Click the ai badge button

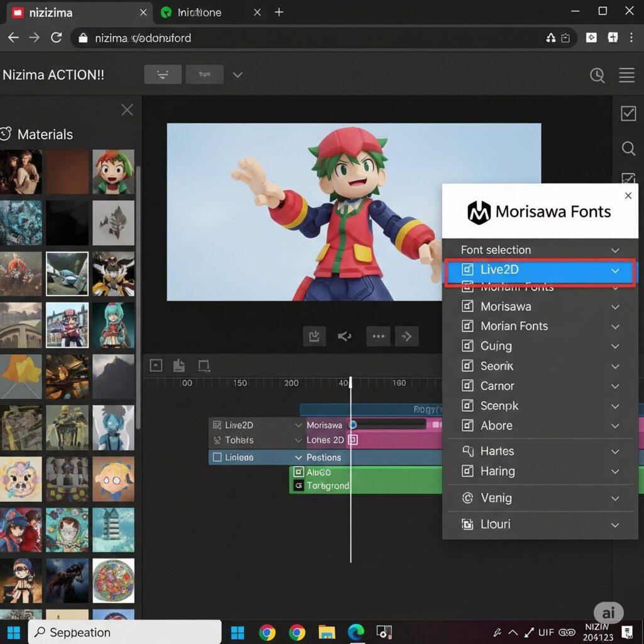coord(608,613)
